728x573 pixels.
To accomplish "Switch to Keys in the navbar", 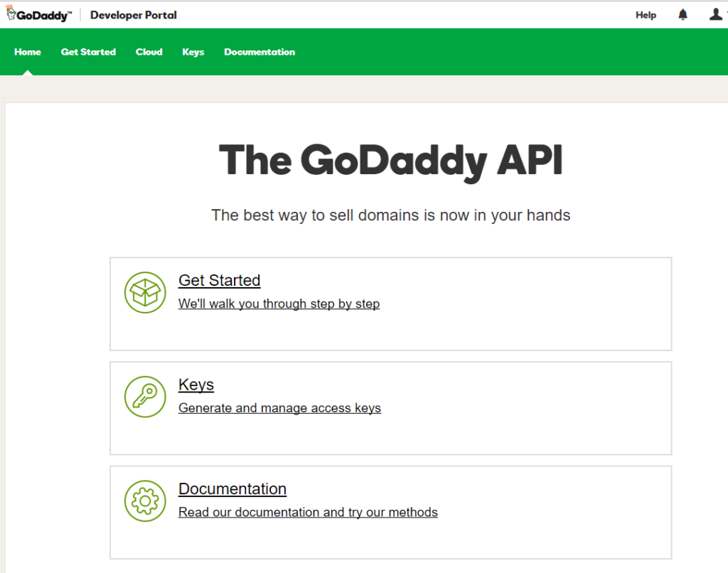I will (193, 52).
